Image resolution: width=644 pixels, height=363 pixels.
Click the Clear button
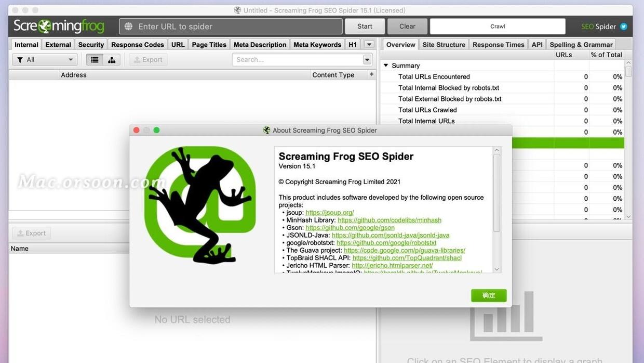point(407,27)
